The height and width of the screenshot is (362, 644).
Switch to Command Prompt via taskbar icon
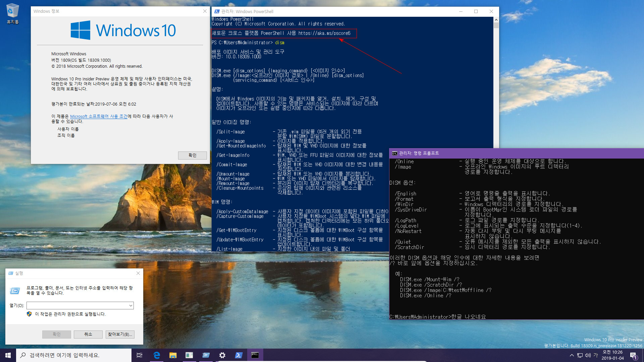[255, 355]
